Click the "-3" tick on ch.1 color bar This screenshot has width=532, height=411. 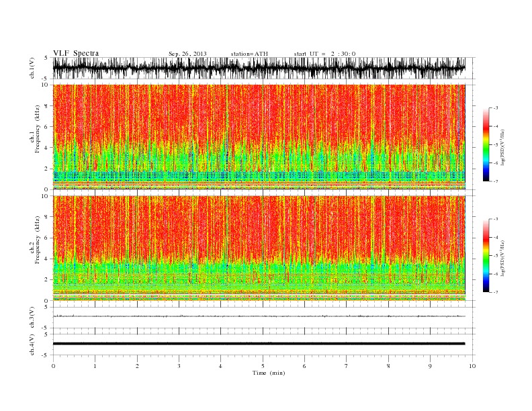(x=495, y=108)
